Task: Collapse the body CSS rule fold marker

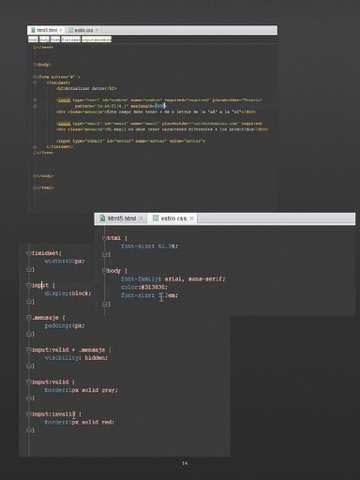Action: point(104,271)
